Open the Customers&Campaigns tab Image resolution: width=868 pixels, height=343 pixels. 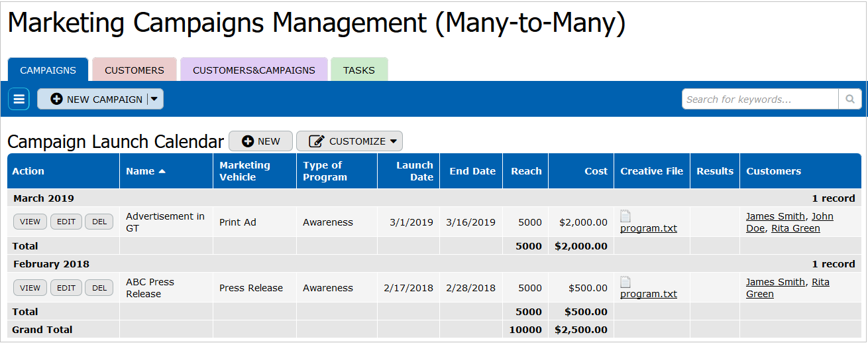(x=254, y=70)
